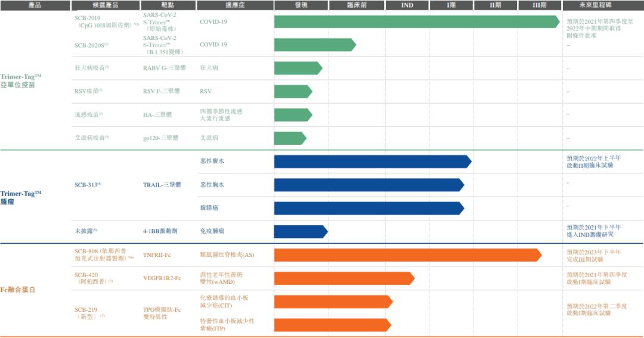Click the 惡性胸水 indication

point(212,185)
